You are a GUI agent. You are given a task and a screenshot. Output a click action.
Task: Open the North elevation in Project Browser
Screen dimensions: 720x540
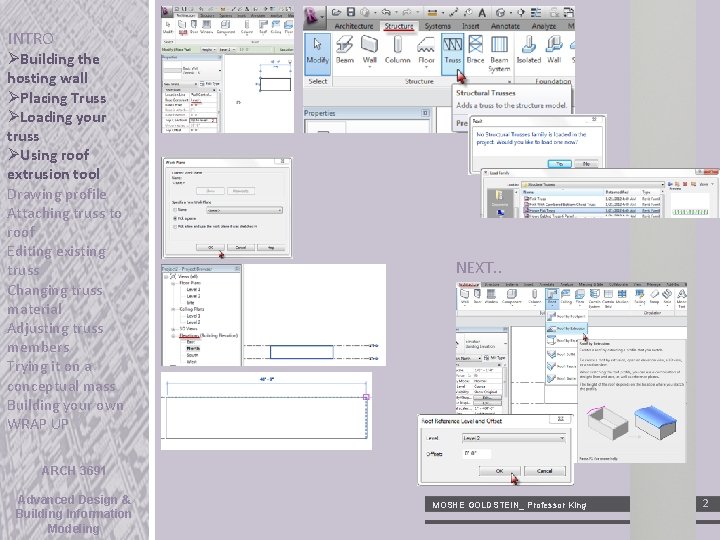point(193,349)
